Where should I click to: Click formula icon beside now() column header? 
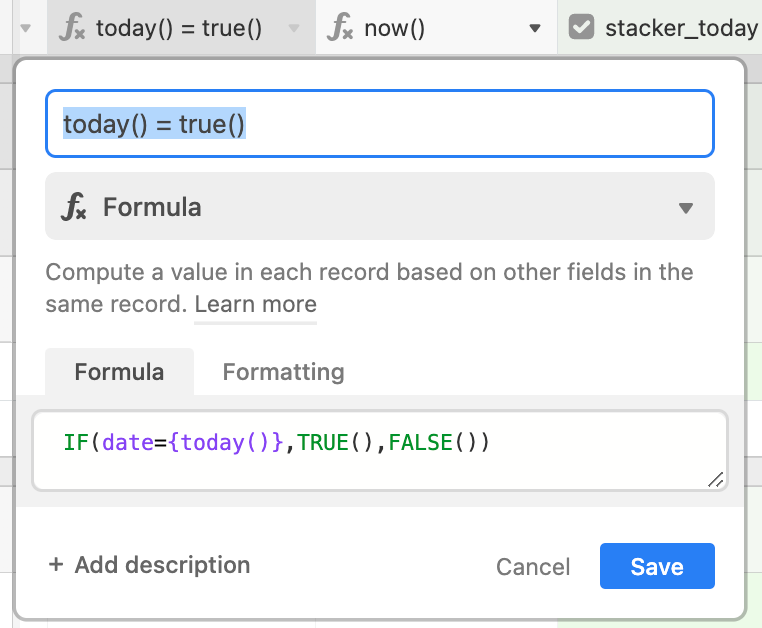(340, 27)
